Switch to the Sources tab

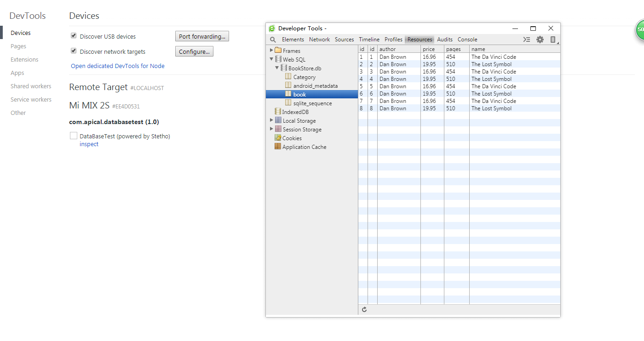345,40
